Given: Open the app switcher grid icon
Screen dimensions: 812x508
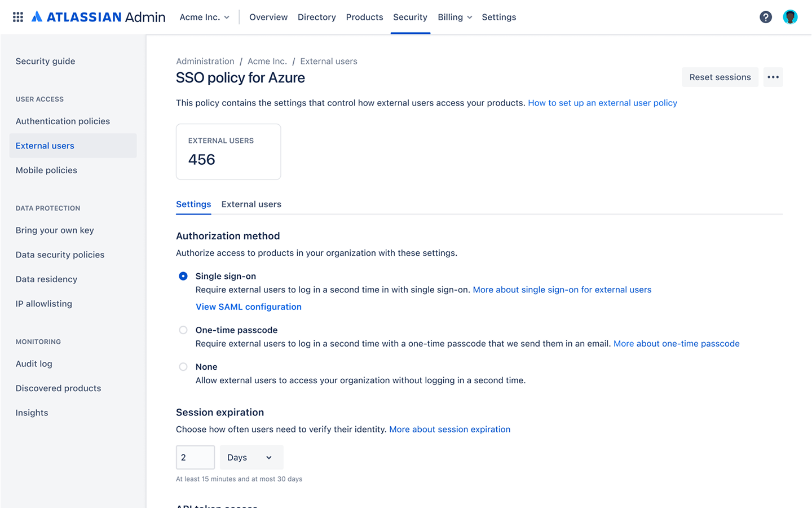Looking at the screenshot, I should (18, 17).
